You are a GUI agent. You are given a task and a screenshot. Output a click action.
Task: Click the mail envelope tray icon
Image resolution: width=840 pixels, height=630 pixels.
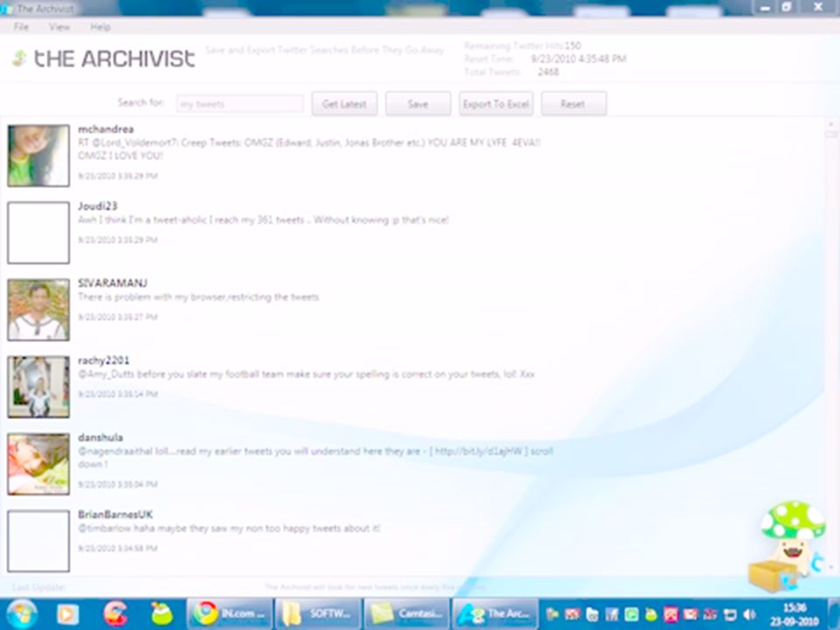[x=690, y=614]
